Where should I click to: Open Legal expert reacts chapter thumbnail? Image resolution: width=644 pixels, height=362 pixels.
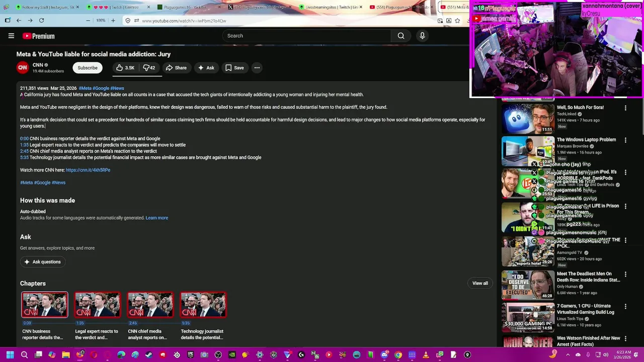(98, 305)
